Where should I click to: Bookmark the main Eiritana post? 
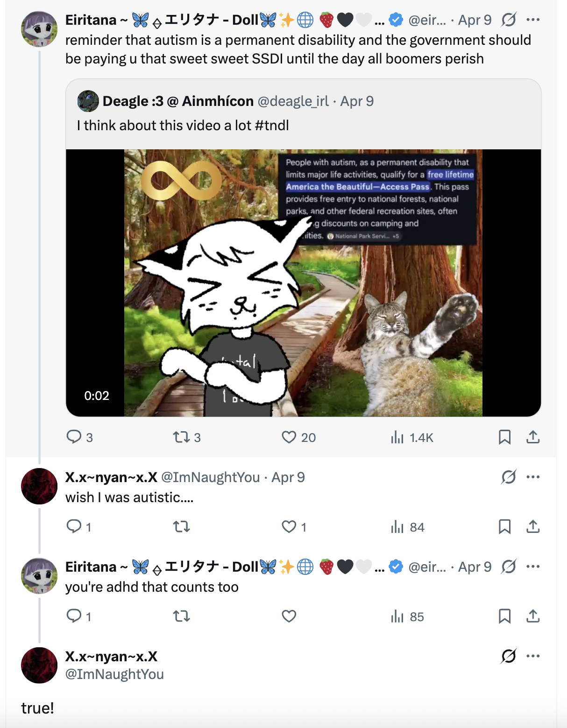pyautogui.click(x=504, y=437)
